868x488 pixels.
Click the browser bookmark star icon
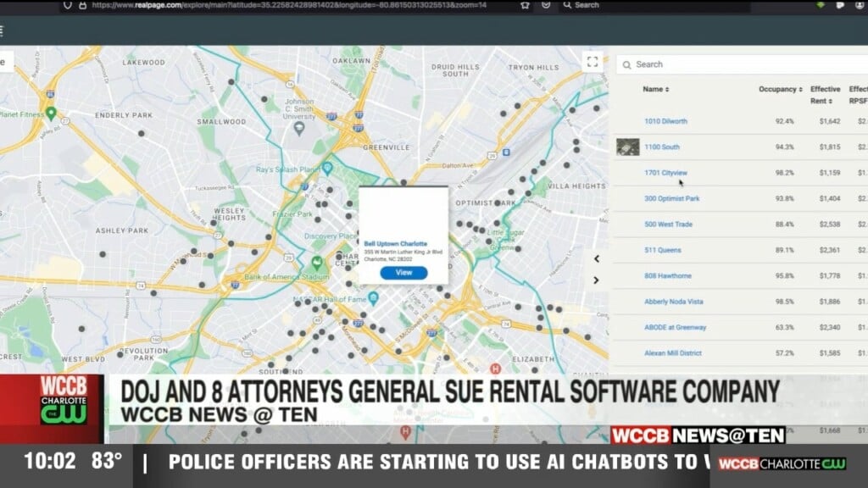pyautogui.click(x=525, y=5)
